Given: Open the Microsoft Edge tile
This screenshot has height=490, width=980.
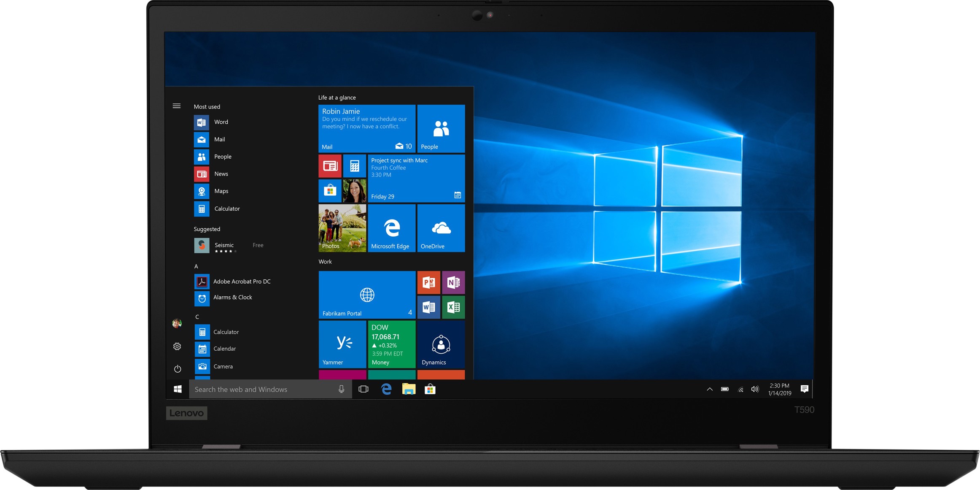Looking at the screenshot, I should pos(391,228).
